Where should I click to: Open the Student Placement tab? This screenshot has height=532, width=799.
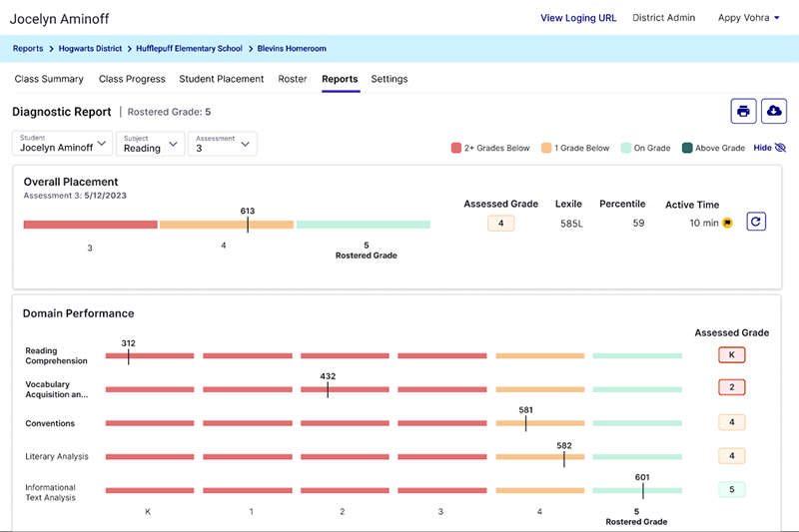point(222,79)
